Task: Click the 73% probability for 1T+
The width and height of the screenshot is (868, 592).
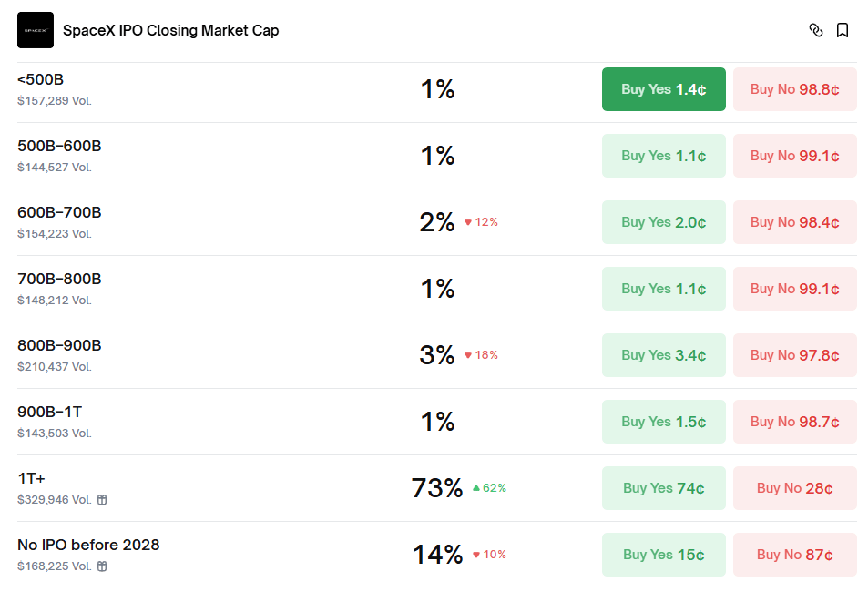Action: tap(437, 488)
